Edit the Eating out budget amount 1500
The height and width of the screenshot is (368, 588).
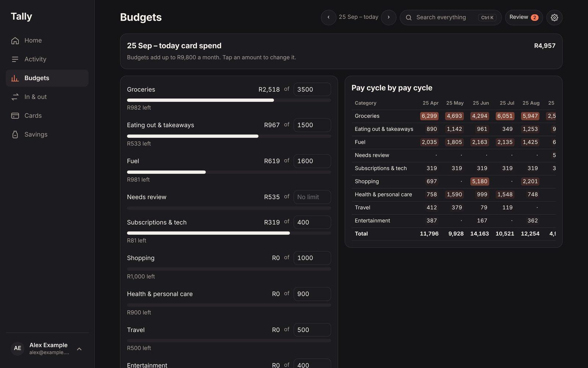point(312,125)
